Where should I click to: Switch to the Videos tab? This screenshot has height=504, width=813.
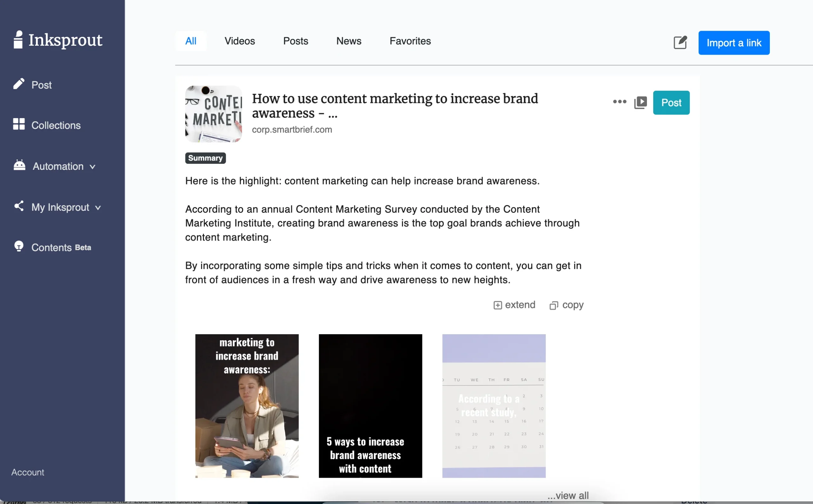click(239, 41)
